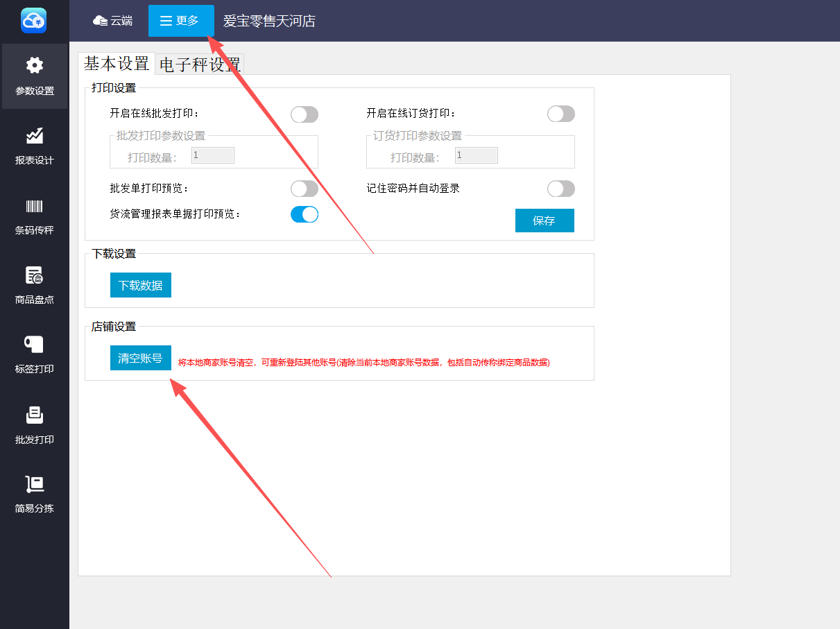
Task: Click the app cloud logo icon
Action: pyautogui.click(x=33, y=21)
